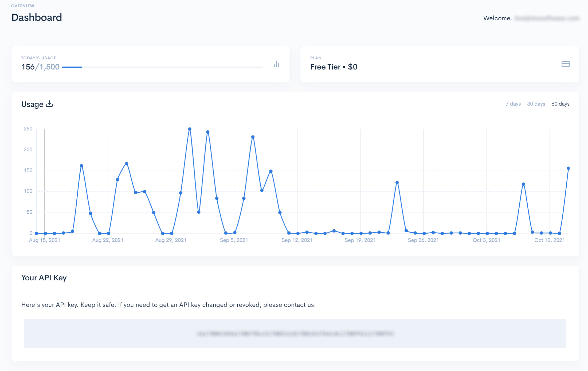The image size is (588, 371).
Task: Click the Sep 19, 2021 axis label
Action: tap(360, 240)
